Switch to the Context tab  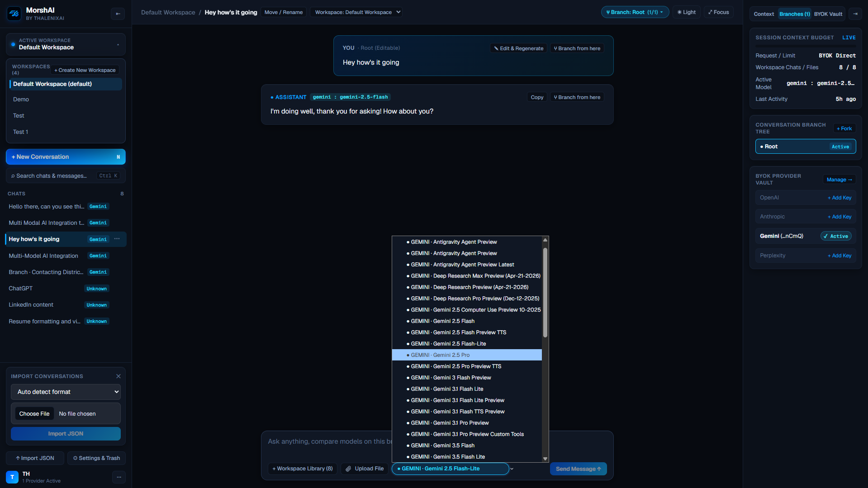(x=764, y=14)
